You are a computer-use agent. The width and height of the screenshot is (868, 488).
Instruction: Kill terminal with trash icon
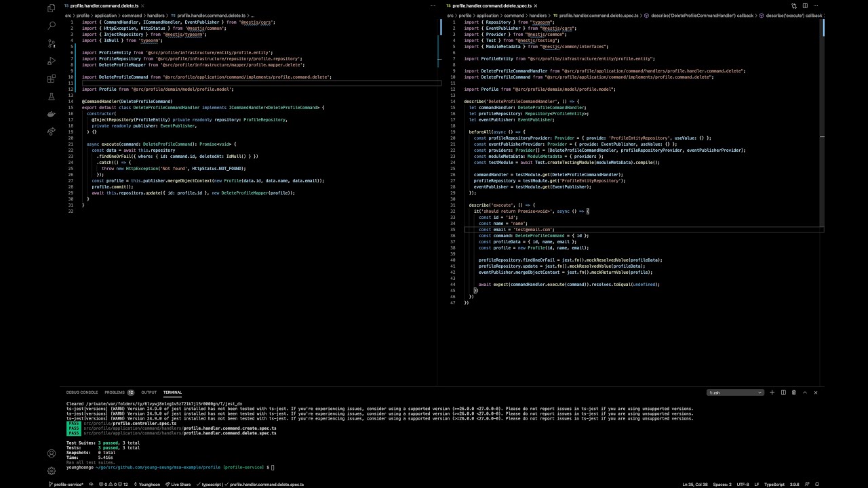pos(794,392)
